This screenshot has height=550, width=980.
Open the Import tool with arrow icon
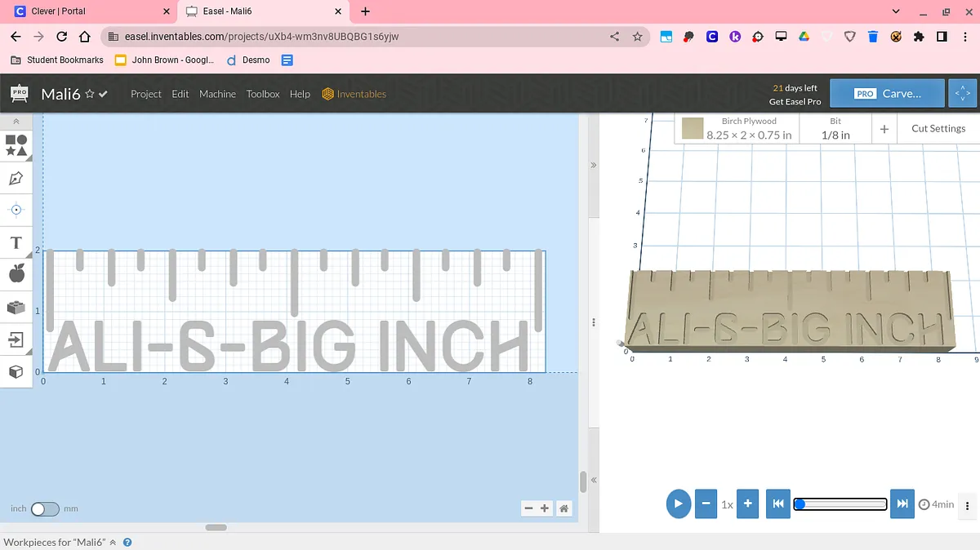(x=16, y=339)
